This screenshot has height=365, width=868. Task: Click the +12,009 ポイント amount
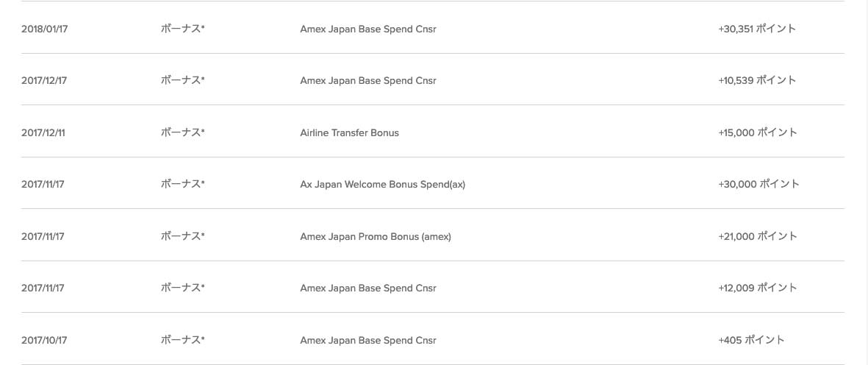758,288
